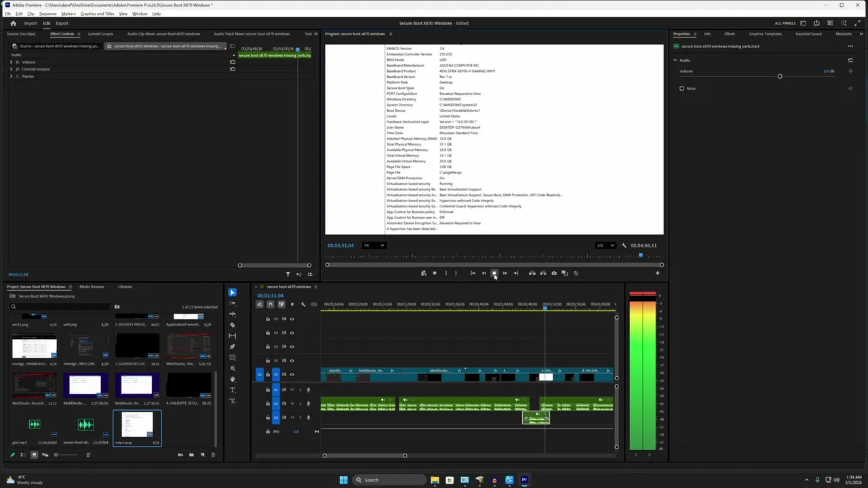Switch to the Lumetri Scopes tab
Viewport: 868px width, 488px height.
point(100,34)
